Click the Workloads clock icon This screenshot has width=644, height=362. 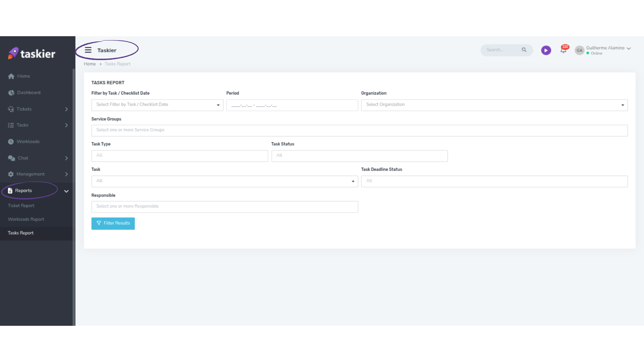coord(11,141)
